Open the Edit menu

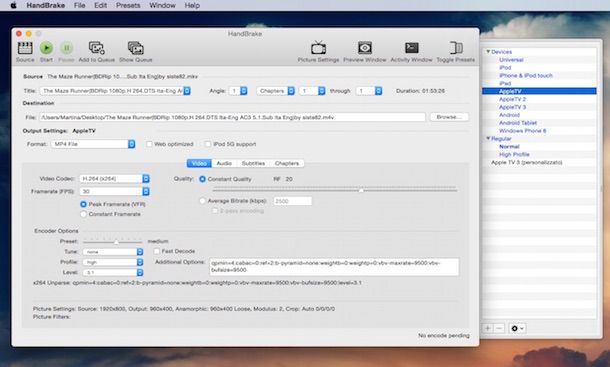tap(100, 5)
